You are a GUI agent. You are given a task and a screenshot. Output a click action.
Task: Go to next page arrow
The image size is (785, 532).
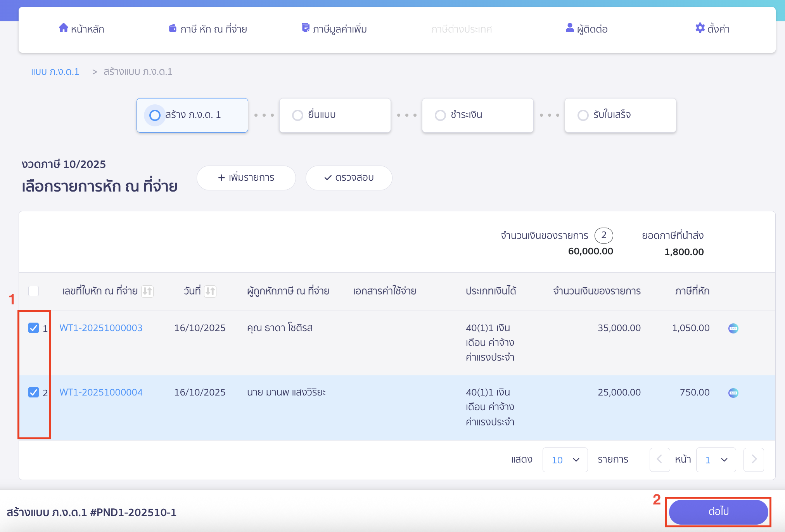[753, 460]
